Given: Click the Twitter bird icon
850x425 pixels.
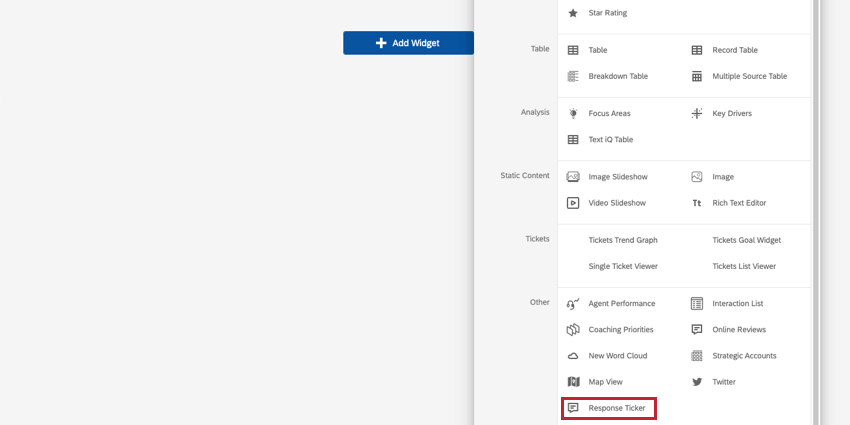Looking at the screenshot, I should click(697, 382).
